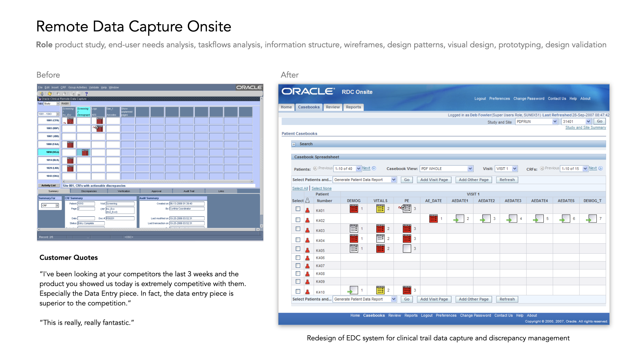
Task: Open the Casebook View PDF WHOLE dropdown
Action: [x=470, y=169]
